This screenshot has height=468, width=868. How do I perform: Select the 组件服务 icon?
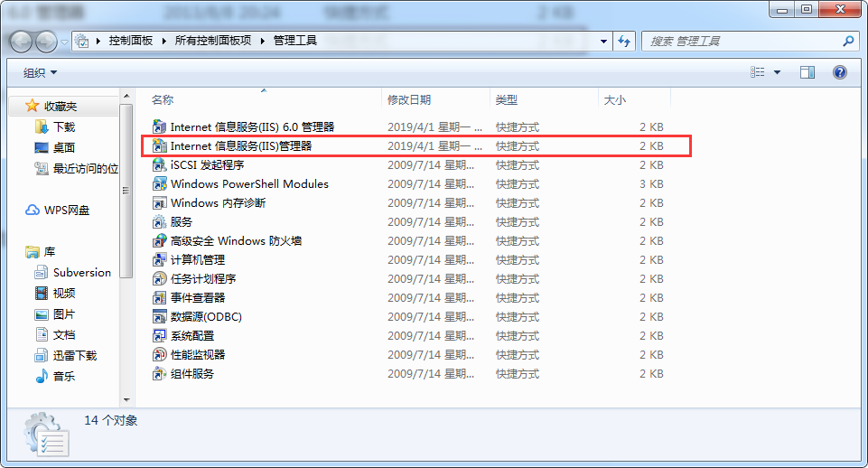click(160, 373)
